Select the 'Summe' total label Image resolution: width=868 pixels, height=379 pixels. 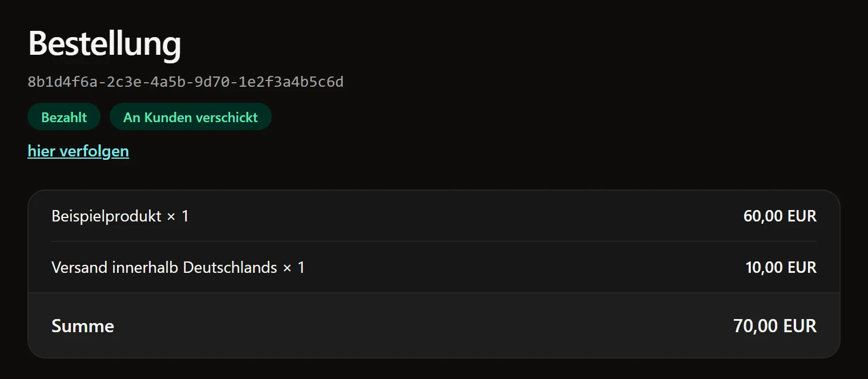(x=83, y=326)
